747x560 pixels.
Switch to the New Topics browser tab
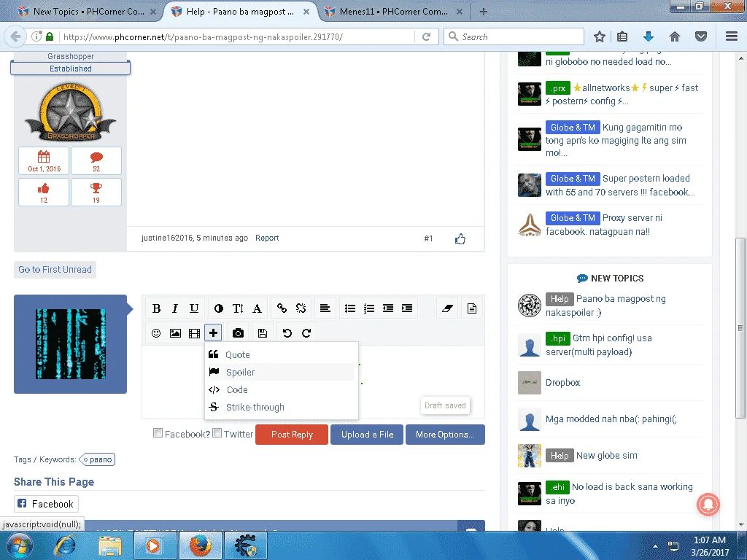pyautogui.click(x=88, y=12)
